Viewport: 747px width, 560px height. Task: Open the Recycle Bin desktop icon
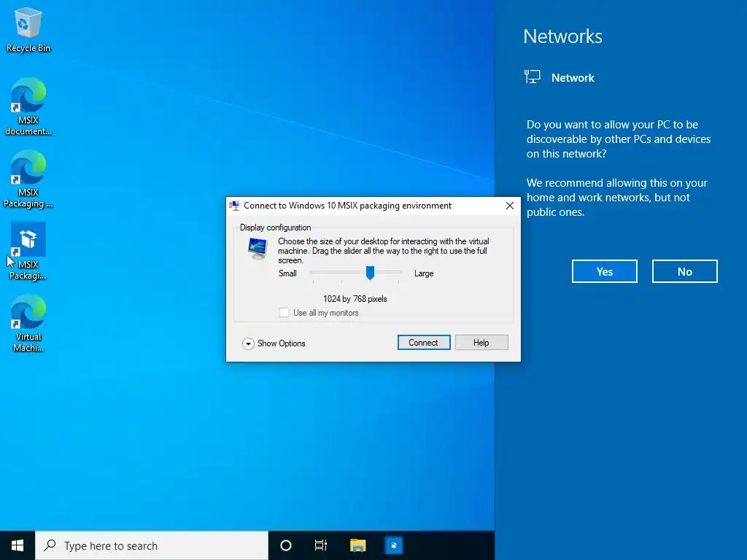[x=28, y=29]
